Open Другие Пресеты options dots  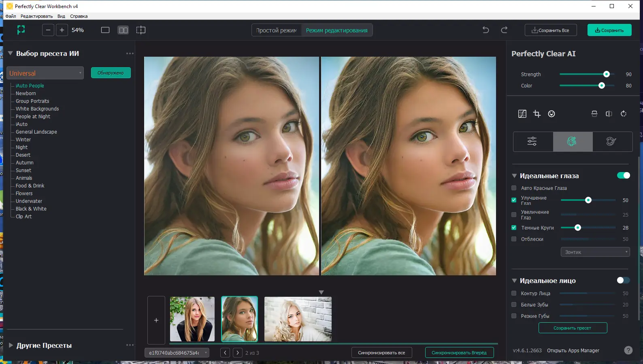coord(130,345)
